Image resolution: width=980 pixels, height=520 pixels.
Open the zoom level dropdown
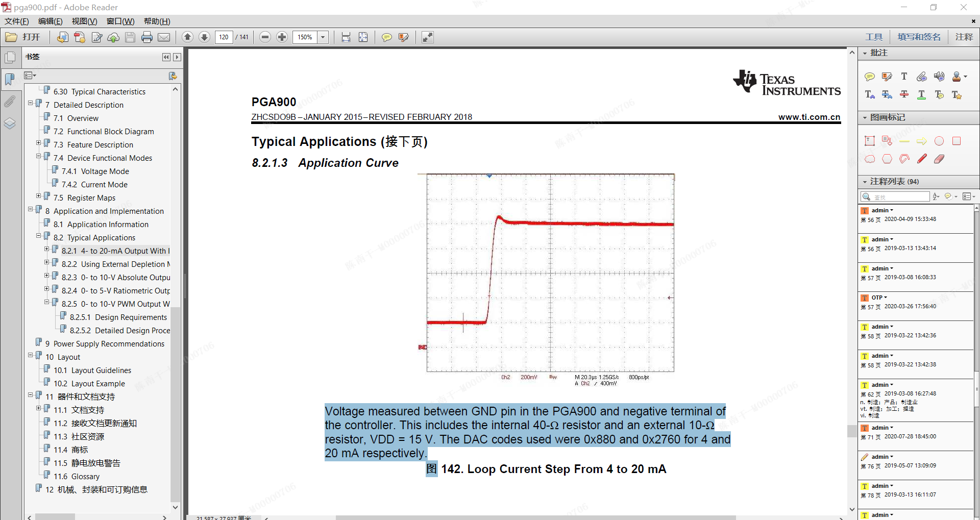pos(323,37)
